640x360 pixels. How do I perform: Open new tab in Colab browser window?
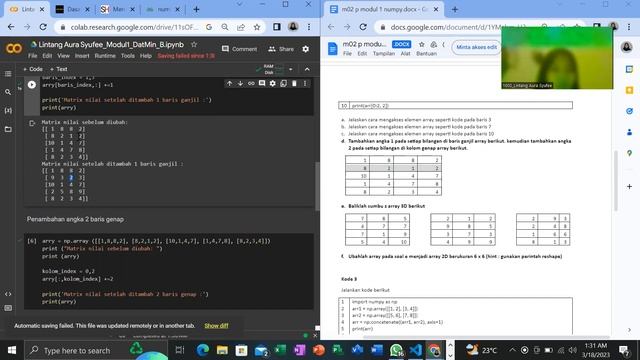coord(196,9)
